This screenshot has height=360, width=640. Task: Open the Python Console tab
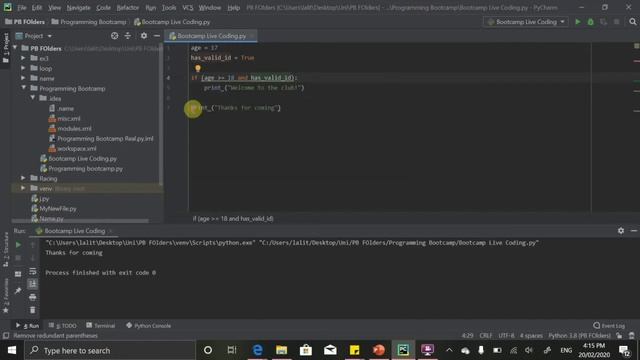click(149, 326)
